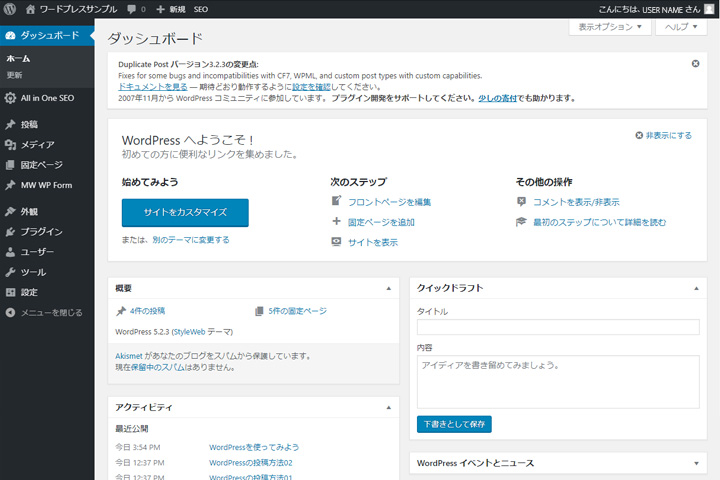Click edit icon beside フロントページを編集
The image size is (720, 480).
(x=336, y=201)
